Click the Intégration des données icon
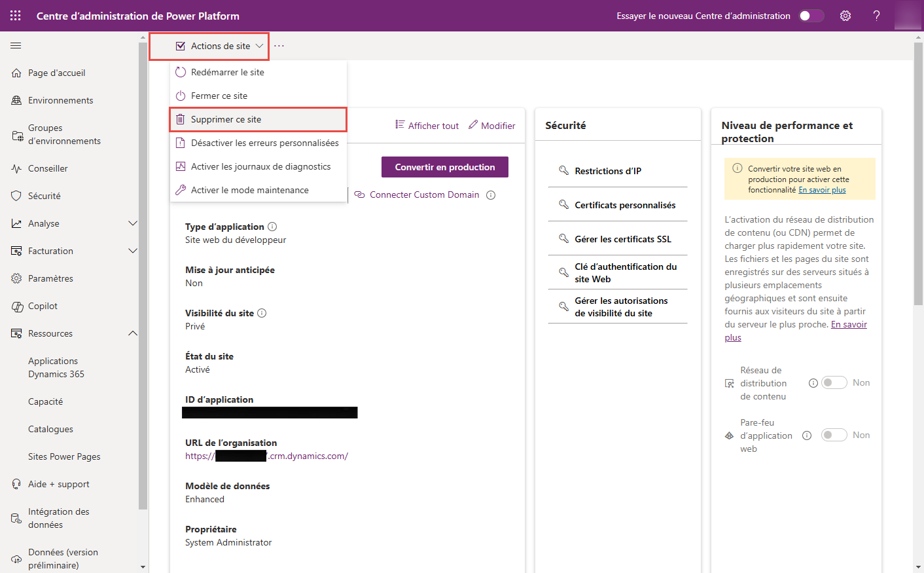The height and width of the screenshot is (573, 924). [16, 519]
